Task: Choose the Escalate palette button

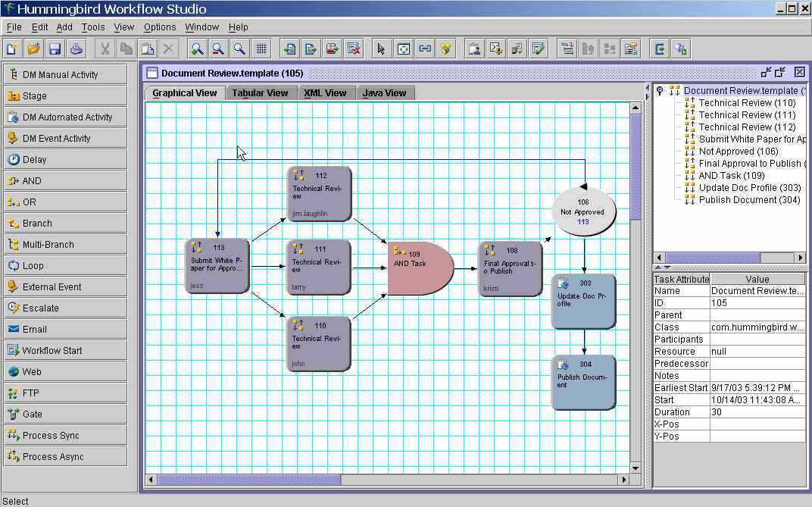Action: pos(65,308)
